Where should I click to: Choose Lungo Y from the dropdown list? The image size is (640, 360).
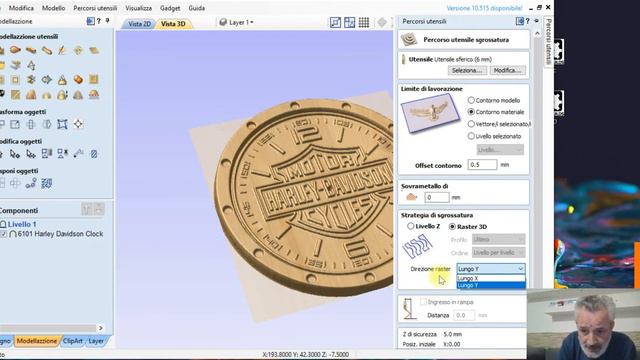(x=491, y=285)
